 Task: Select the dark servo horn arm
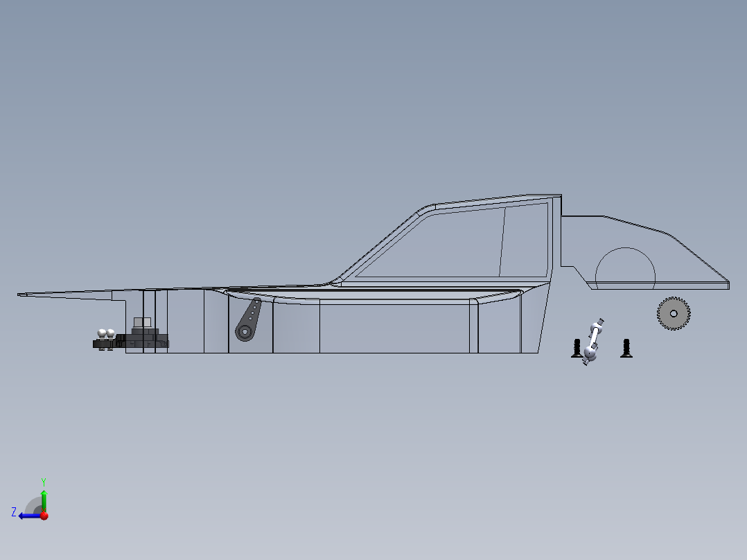click(248, 320)
